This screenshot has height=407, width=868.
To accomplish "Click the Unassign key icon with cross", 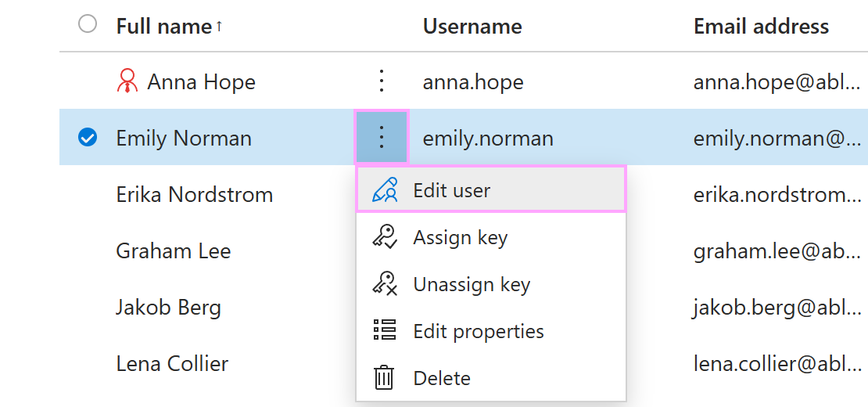I will [385, 283].
